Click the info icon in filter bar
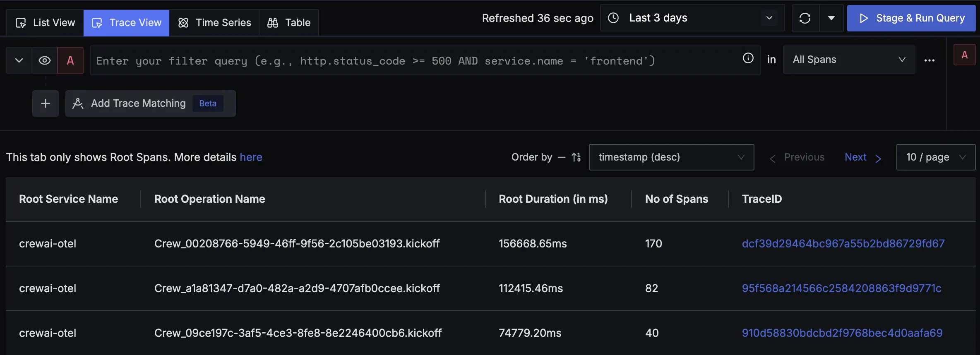Screen dimensions: 980x355 [748, 58]
